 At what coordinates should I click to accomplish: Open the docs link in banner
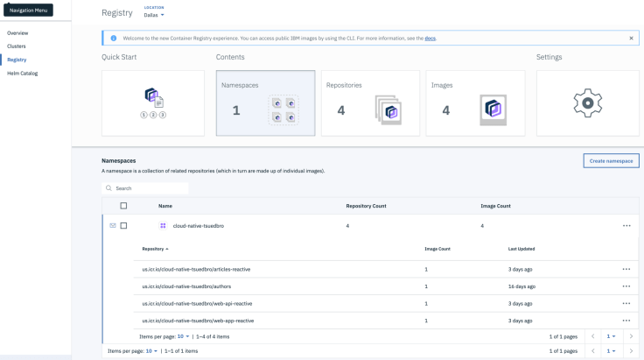pos(430,39)
